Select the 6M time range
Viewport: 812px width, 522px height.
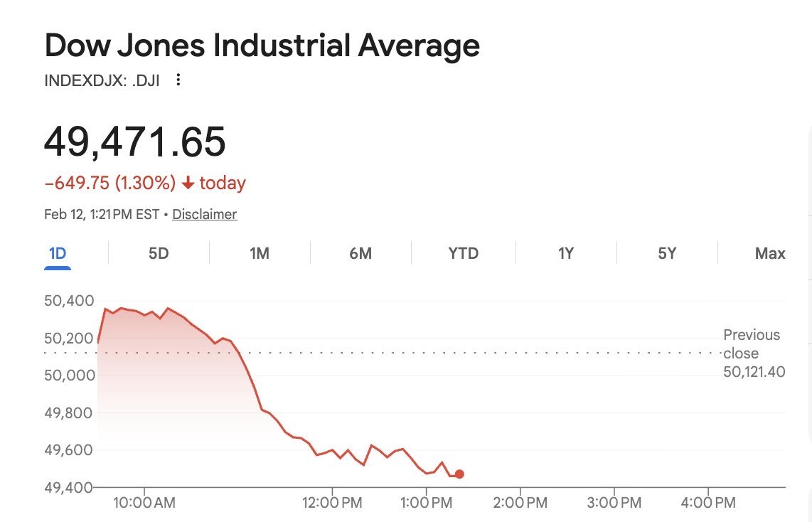click(x=360, y=253)
